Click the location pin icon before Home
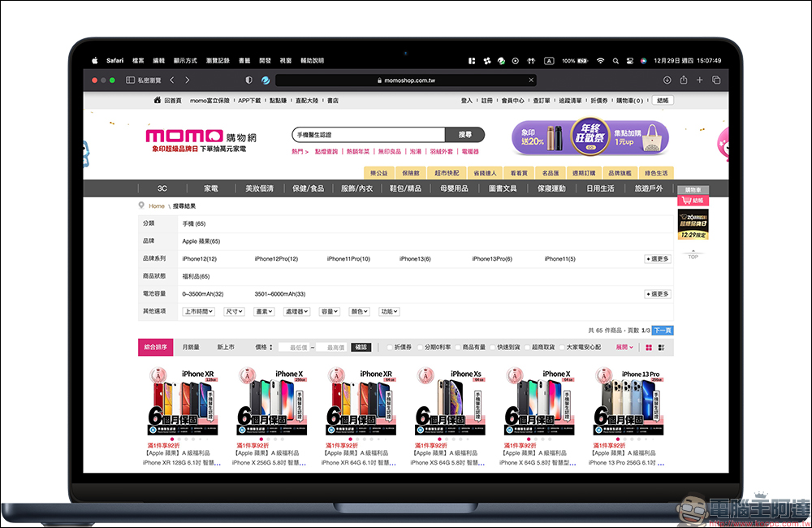This screenshot has width=812, height=528. (x=141, y=206)
